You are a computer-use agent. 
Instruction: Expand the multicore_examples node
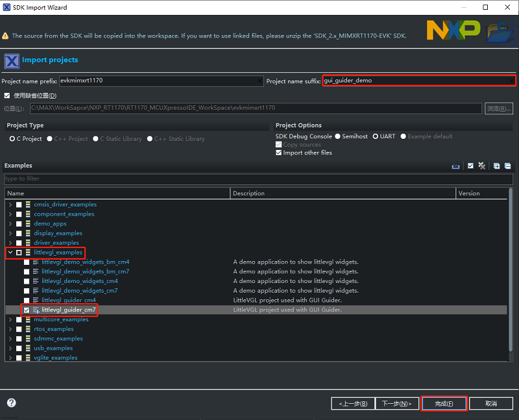[10, 319]
